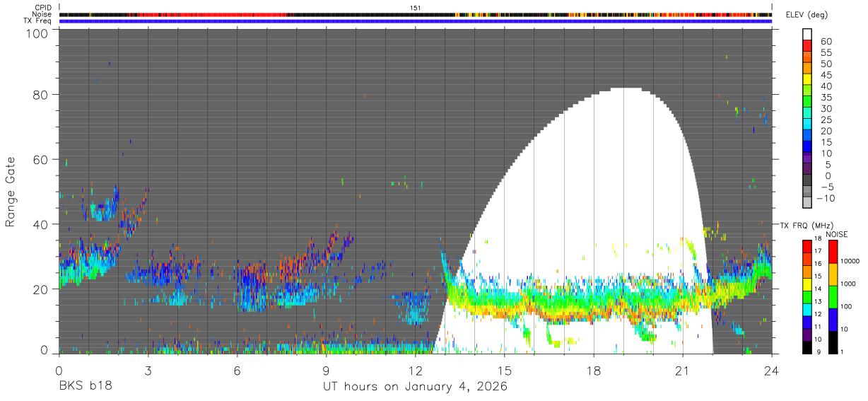Click the cyan ELEV swatch between 20 and 25

(x=808, y=123)
